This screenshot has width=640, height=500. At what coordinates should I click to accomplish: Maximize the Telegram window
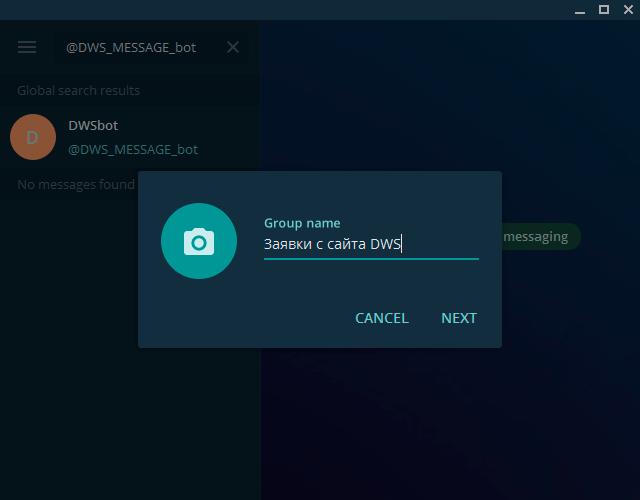pos(604,9)
